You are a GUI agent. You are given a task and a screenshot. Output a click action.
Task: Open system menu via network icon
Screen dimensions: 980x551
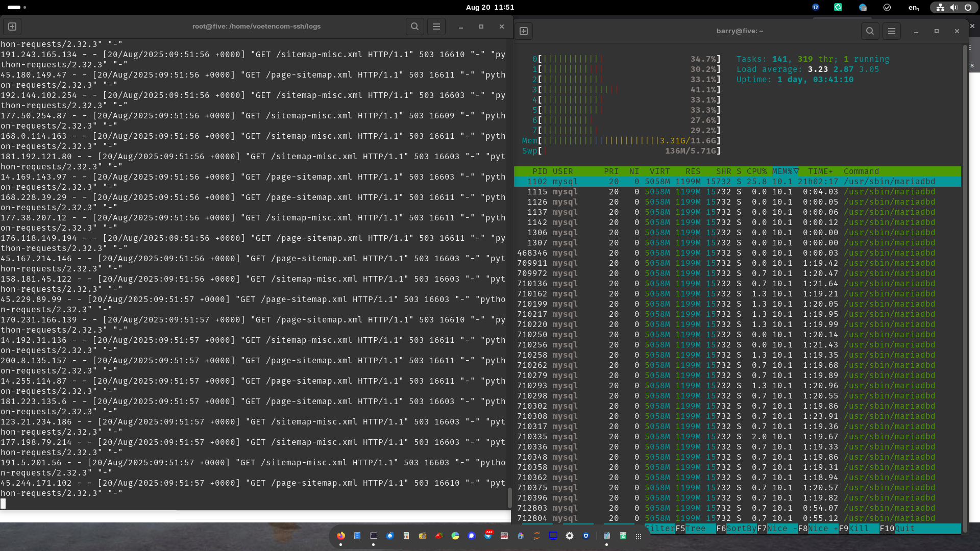coord(940,7)
